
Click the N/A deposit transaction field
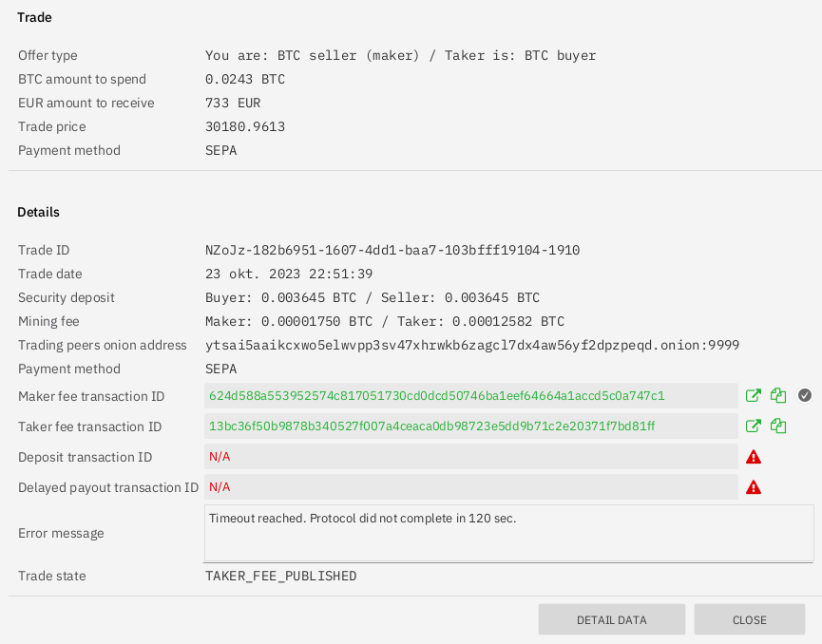[218, 457]
